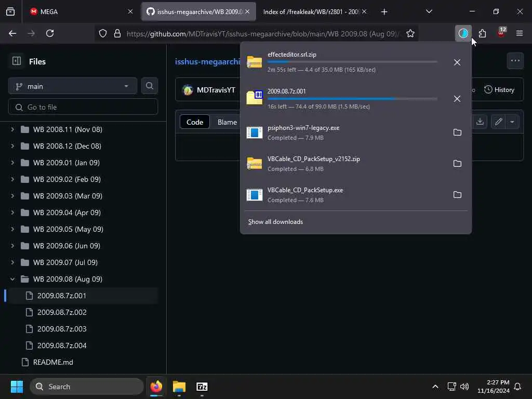This screenshot has height=399, width=532.
Task: Collapse the GitHub file tree panel icon
Action: (x=17, y=61)
